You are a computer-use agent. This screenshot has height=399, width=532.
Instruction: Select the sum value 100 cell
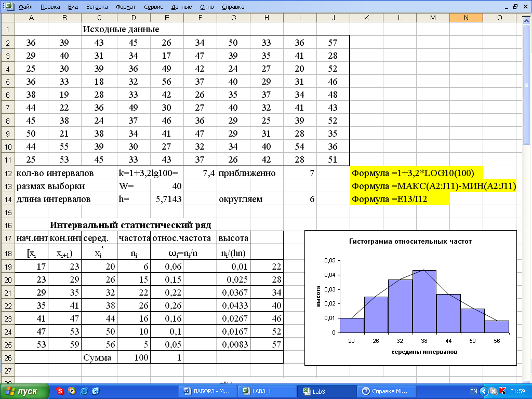134,357
